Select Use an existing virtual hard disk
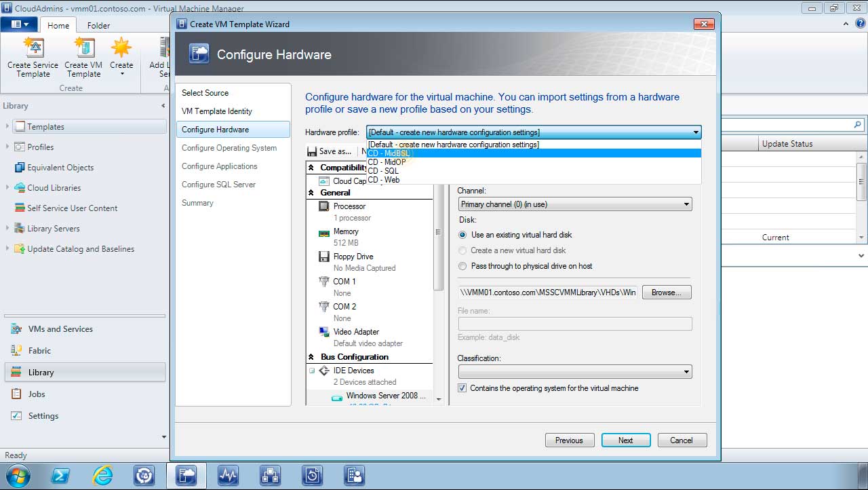 [463, 235]
